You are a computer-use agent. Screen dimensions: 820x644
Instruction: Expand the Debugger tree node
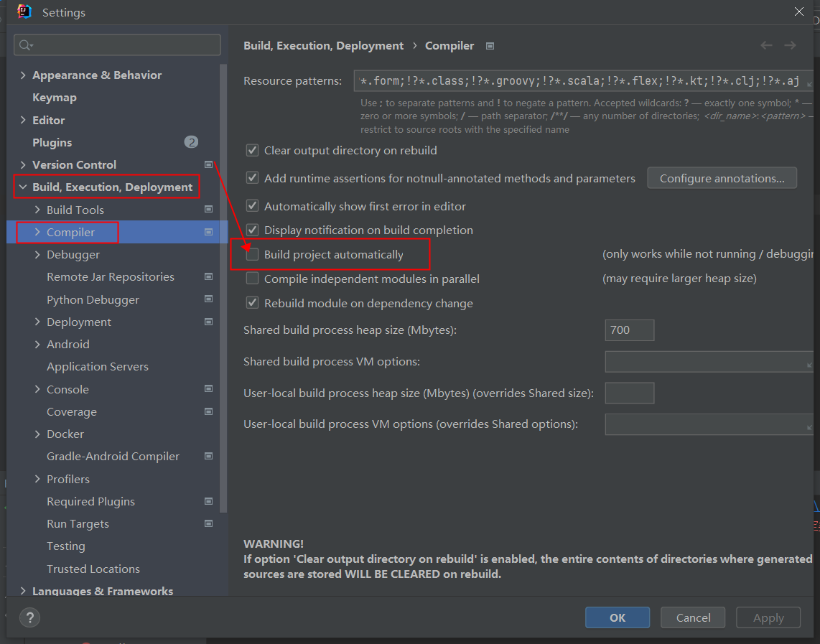click(x=37, y=255)
